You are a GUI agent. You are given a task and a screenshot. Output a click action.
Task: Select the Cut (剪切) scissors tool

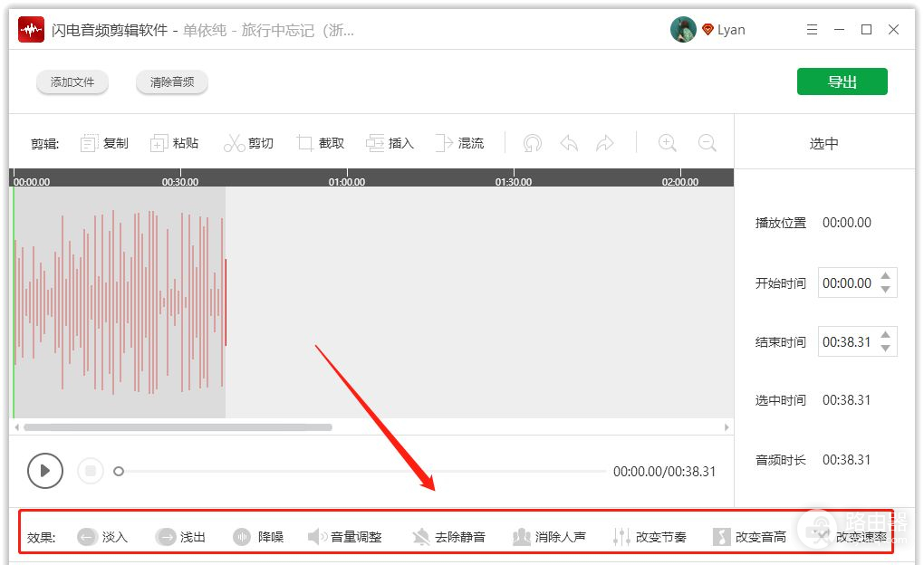point(248,143)
